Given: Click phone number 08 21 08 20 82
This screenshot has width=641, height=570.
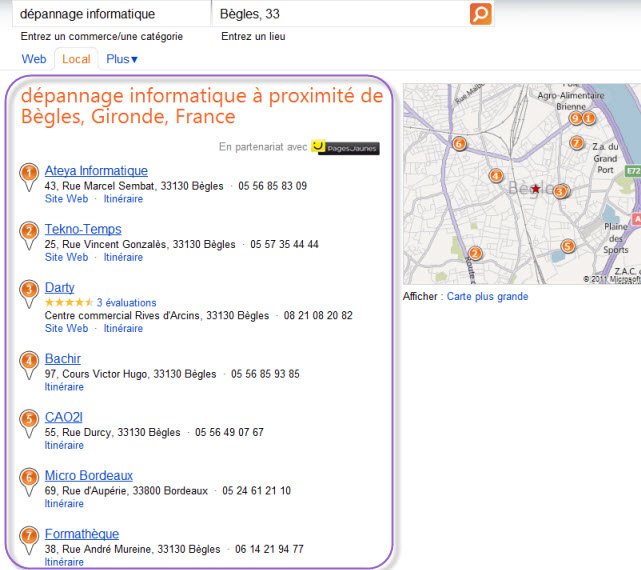Looking at the screenshot, I should (x=318, y=316).
